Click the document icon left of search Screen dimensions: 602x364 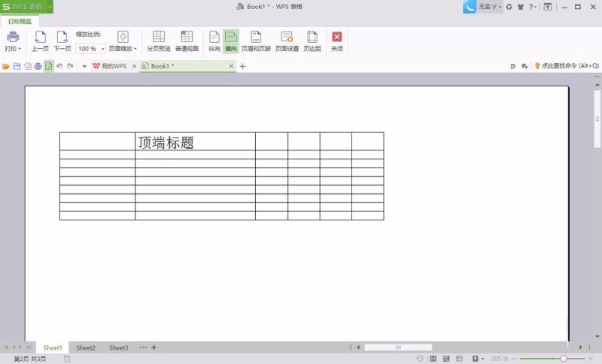[x=512, y=66]
